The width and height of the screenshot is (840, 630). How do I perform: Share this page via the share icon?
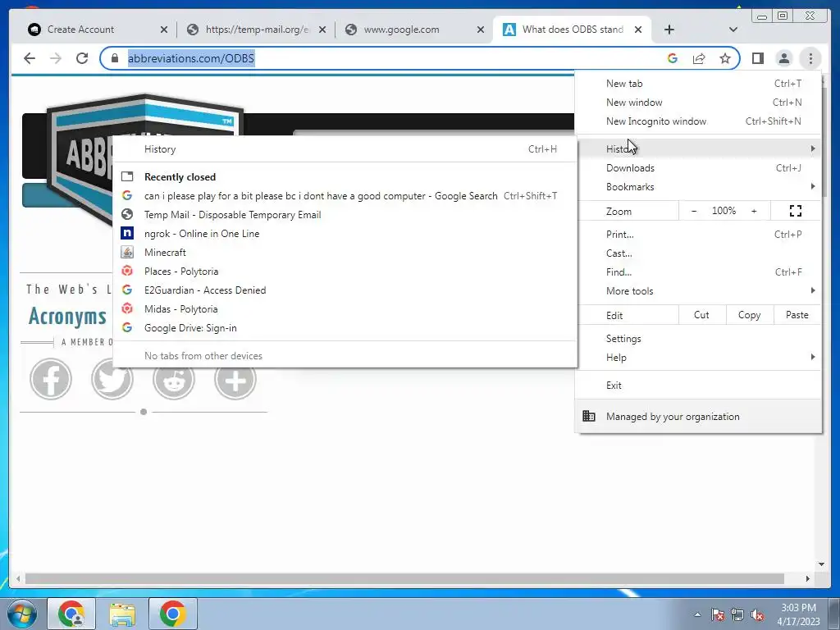click(x=699, y=58)
